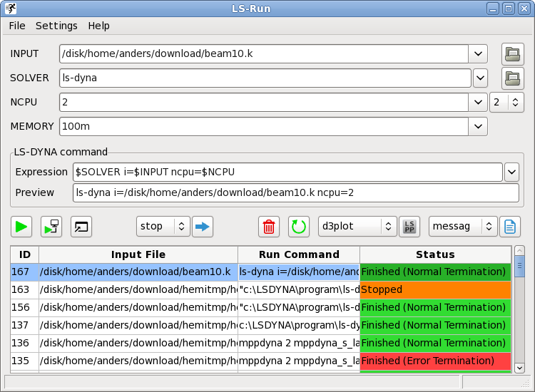This screenshot has height=392, width=535.
Task: Delete job with red trash icon
Action: (269, 227)
